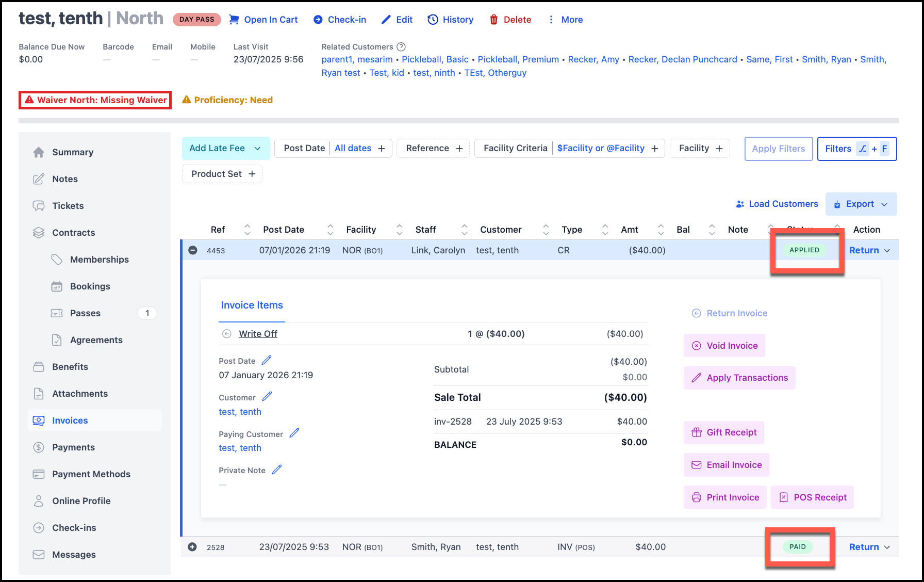Open related customer Recker, Amy
The image size is (924, 582).
point(593,59)
